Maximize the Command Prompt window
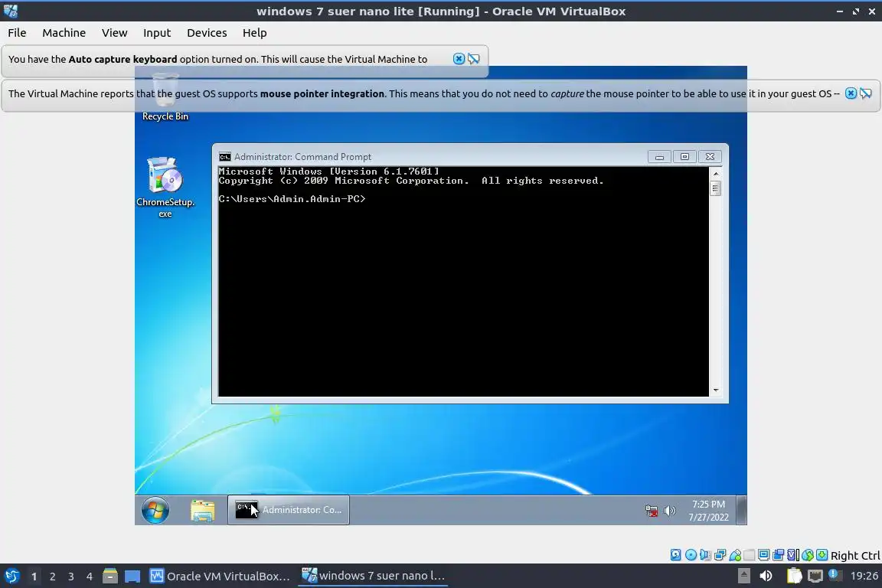 point(684,157)
